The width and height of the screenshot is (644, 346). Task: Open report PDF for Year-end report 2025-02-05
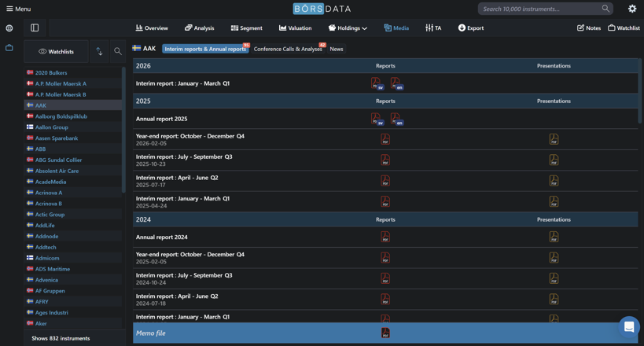click(x=385, y=258)
